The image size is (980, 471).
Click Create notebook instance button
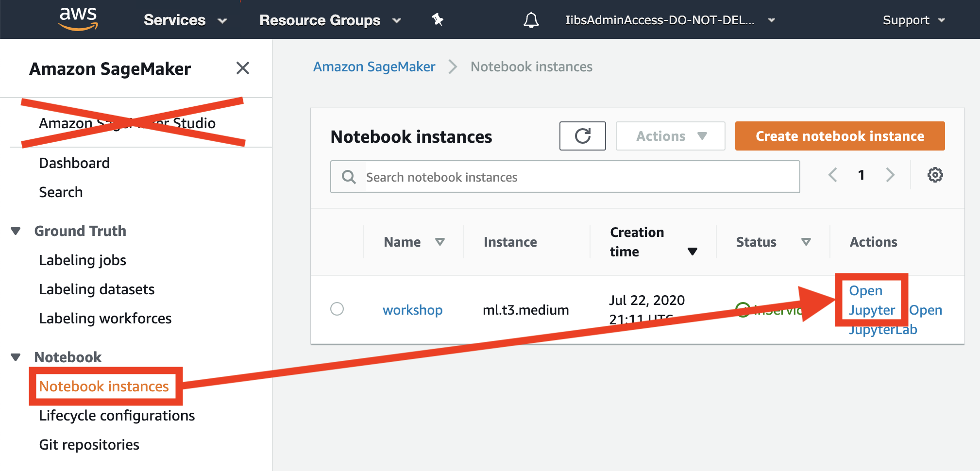[840, 136]
